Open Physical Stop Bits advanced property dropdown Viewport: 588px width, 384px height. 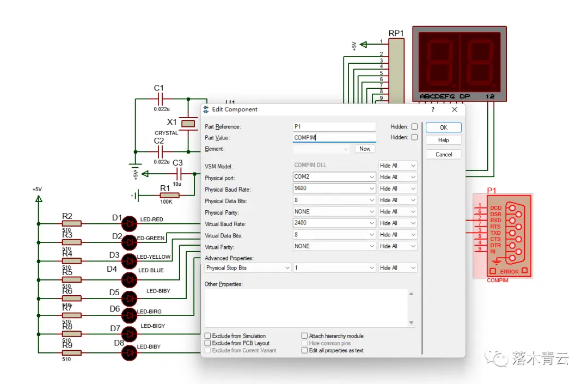pyautogui.click(x=287, y=268)
